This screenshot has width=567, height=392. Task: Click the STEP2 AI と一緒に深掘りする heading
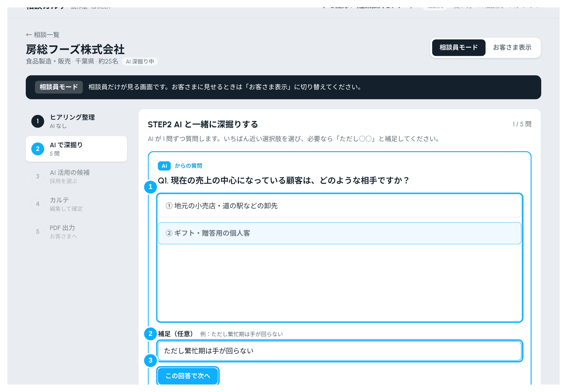(203, 124)
